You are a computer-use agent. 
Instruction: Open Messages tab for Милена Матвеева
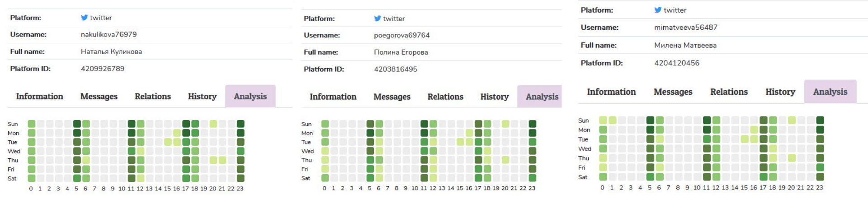pyautogui.click(x=673, y=92)
